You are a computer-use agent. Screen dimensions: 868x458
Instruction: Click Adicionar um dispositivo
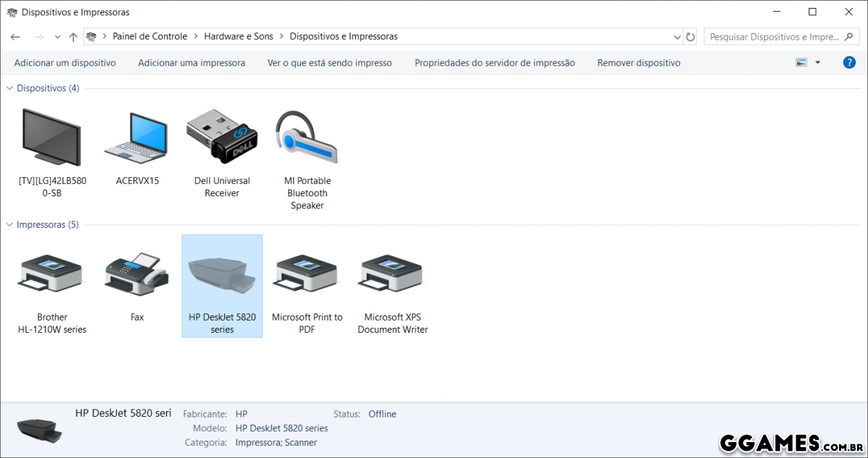tap(65, 63)
